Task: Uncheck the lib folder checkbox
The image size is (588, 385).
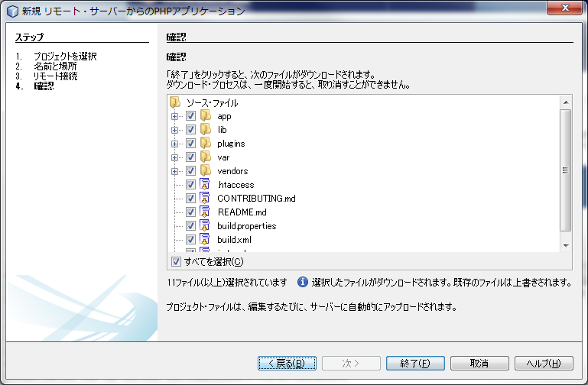Action: point(190,130)
